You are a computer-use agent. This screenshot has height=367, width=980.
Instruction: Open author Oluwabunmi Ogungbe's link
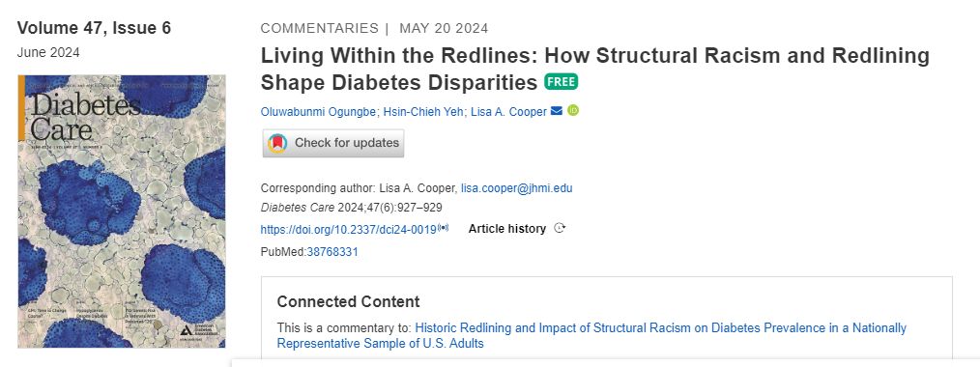tap(319, 112)
